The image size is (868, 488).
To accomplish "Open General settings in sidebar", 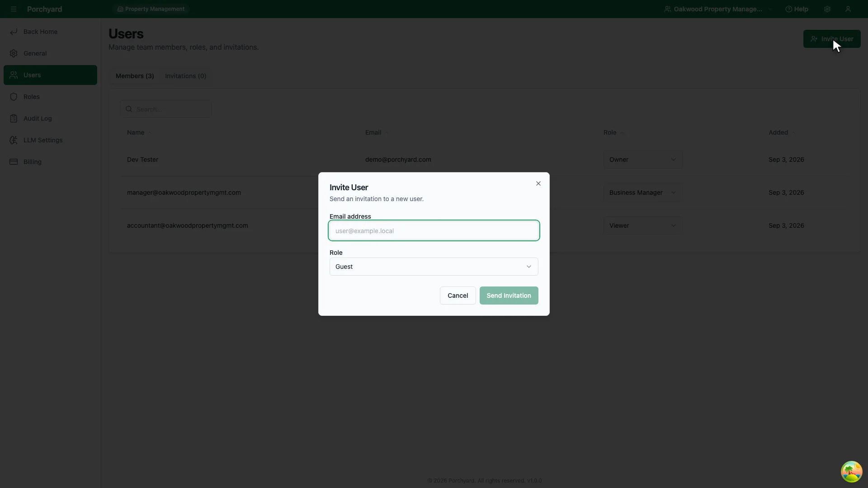I will tap(50, 53).
